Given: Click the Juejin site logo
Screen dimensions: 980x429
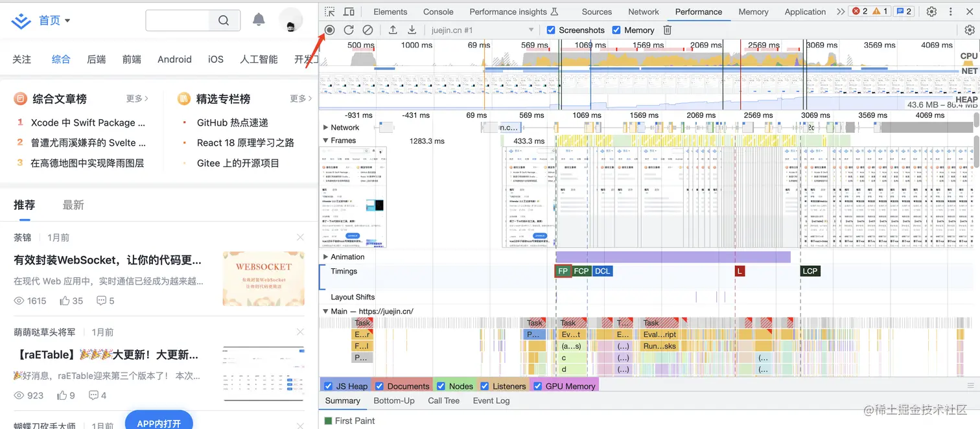Looking at the screenshot, I should 21,21.
